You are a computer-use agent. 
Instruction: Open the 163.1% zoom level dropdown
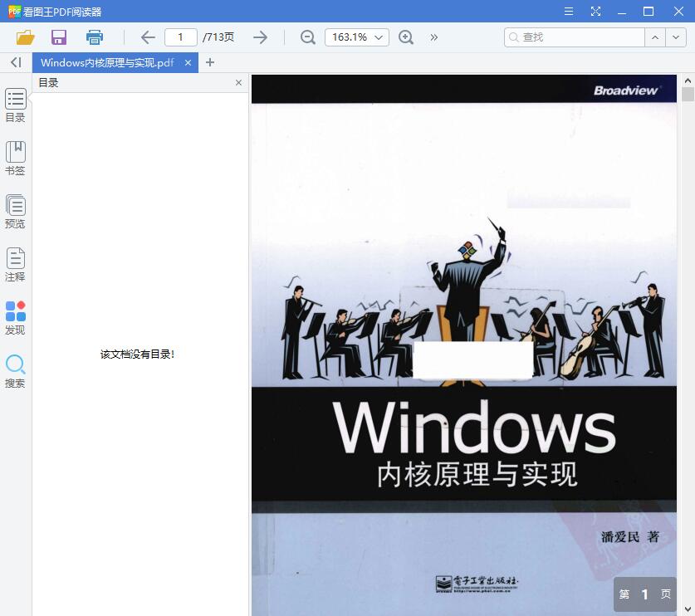point(357,37)
